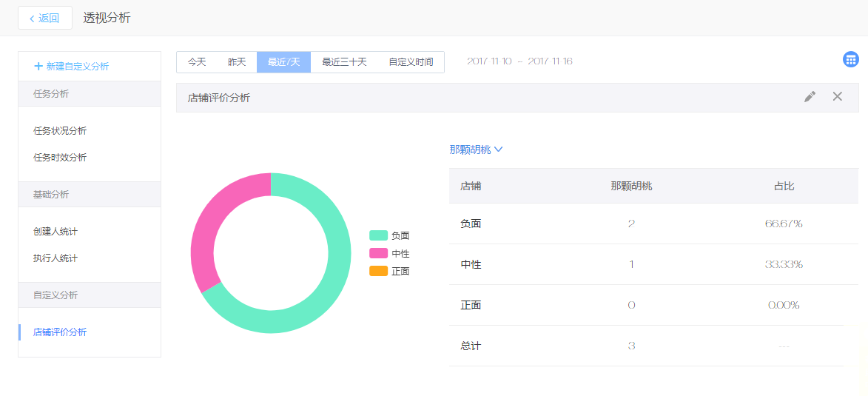Viewport: 868px width, 396px height.
Task: Toggle the green 负面 legend swatch
Action: coord(378,235)
